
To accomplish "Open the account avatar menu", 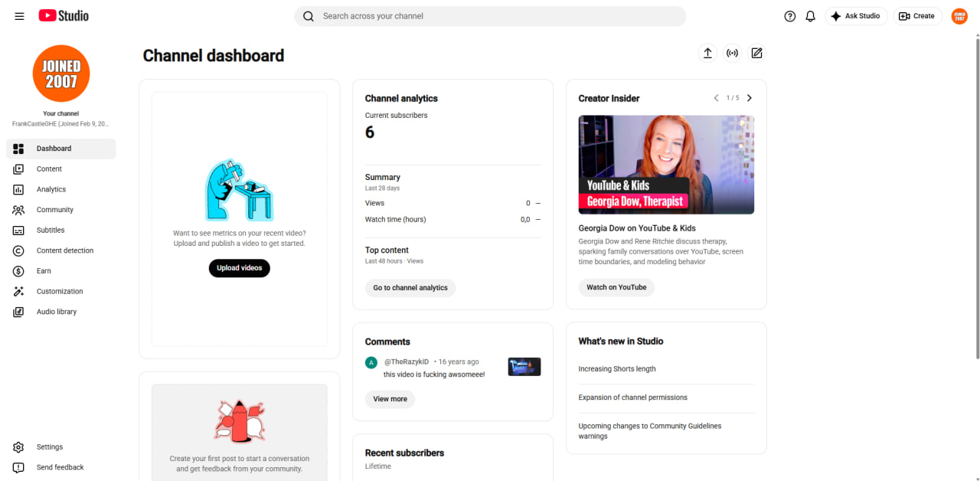I will 959,16.
